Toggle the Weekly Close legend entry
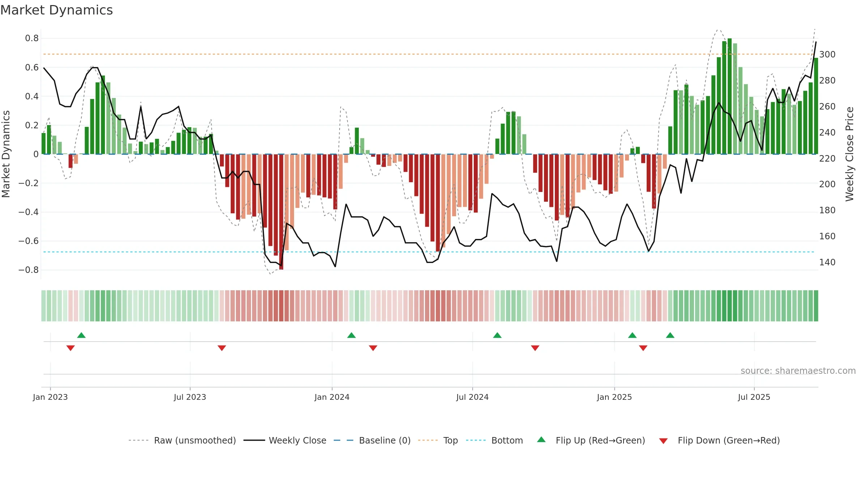This screenshot has width=868, height=488. pyautogui.click(x=297, y=440)
